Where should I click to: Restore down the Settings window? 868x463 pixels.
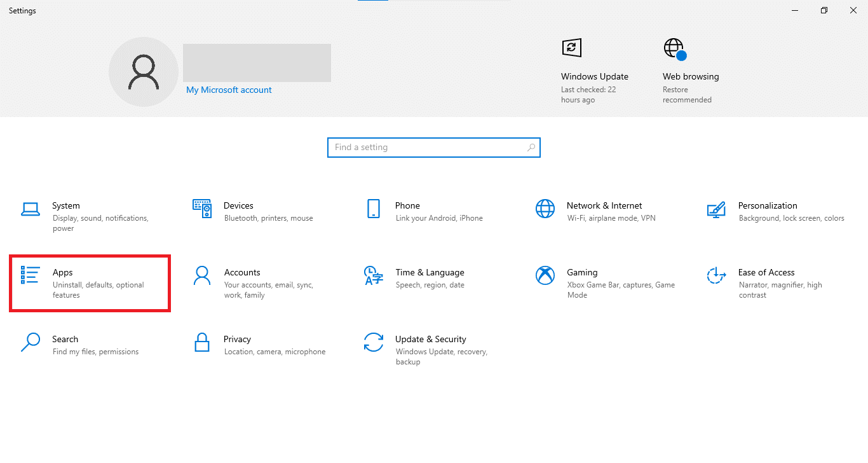[x=824, y=10]
